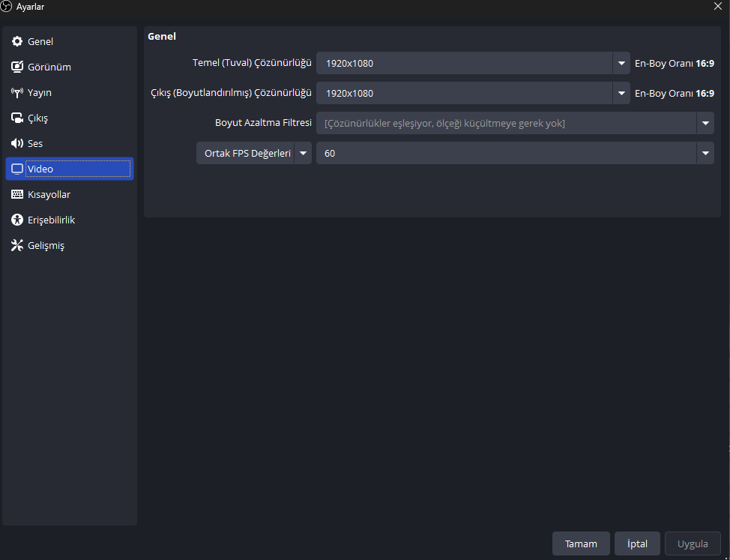Expand Temel (Tuval) Çözünürlüğü dropdown arrow
Viewport: 730px width, 560px height.
tap(621, 63)
